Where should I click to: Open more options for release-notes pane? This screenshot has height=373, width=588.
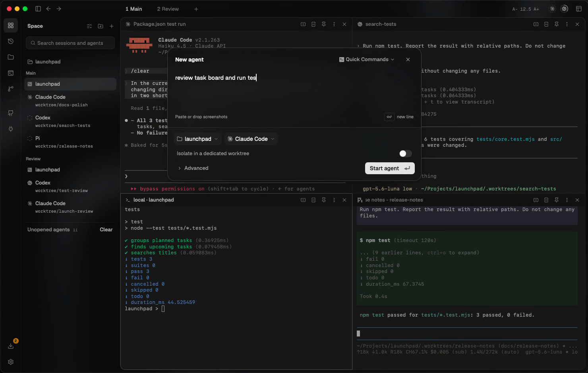[567, 200]
